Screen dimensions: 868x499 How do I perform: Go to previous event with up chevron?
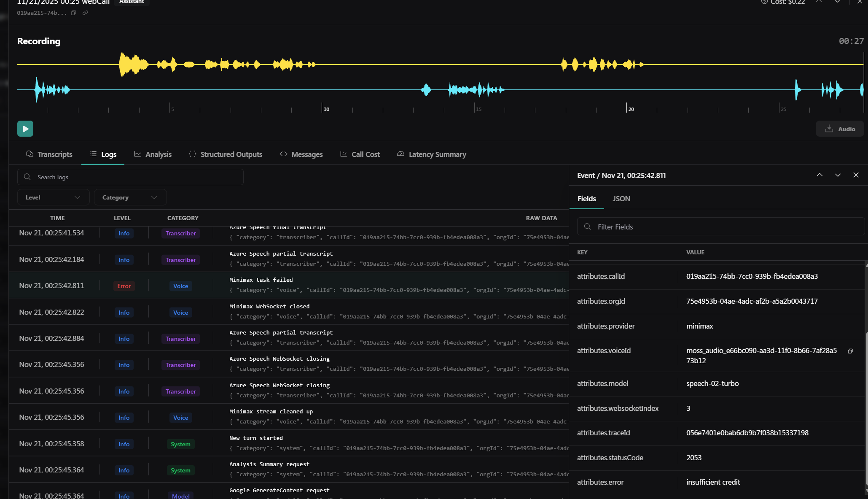(820, 175)
